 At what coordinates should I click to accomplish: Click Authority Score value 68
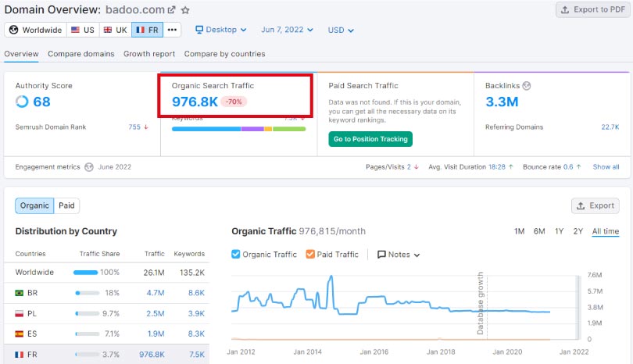point(41,102)
